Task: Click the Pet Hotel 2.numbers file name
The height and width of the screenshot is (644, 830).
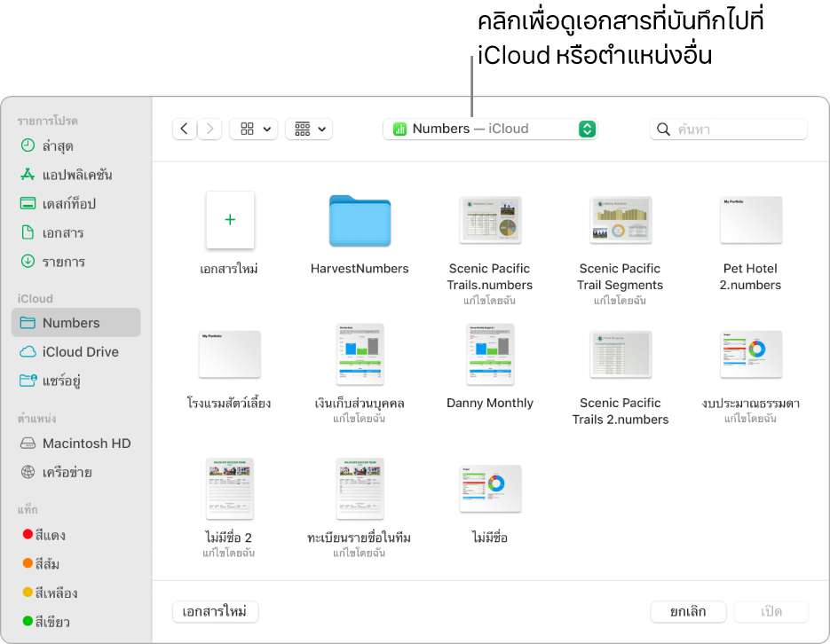Action: (751, 277)
